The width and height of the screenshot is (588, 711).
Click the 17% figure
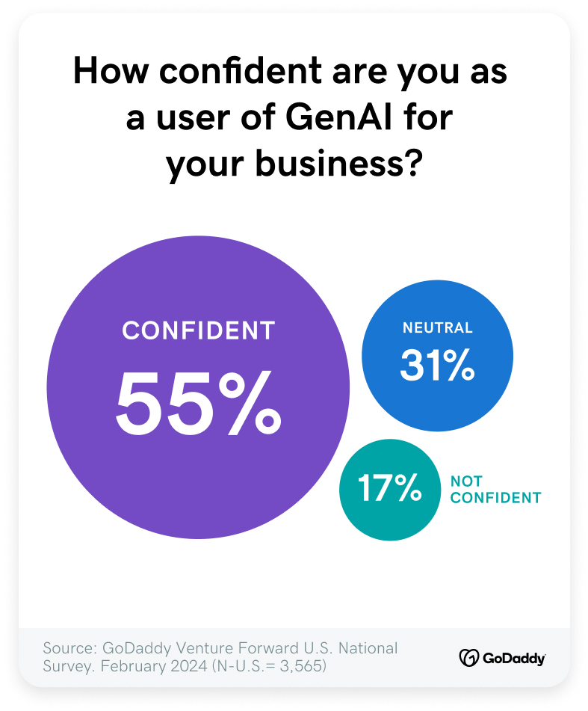389,488
